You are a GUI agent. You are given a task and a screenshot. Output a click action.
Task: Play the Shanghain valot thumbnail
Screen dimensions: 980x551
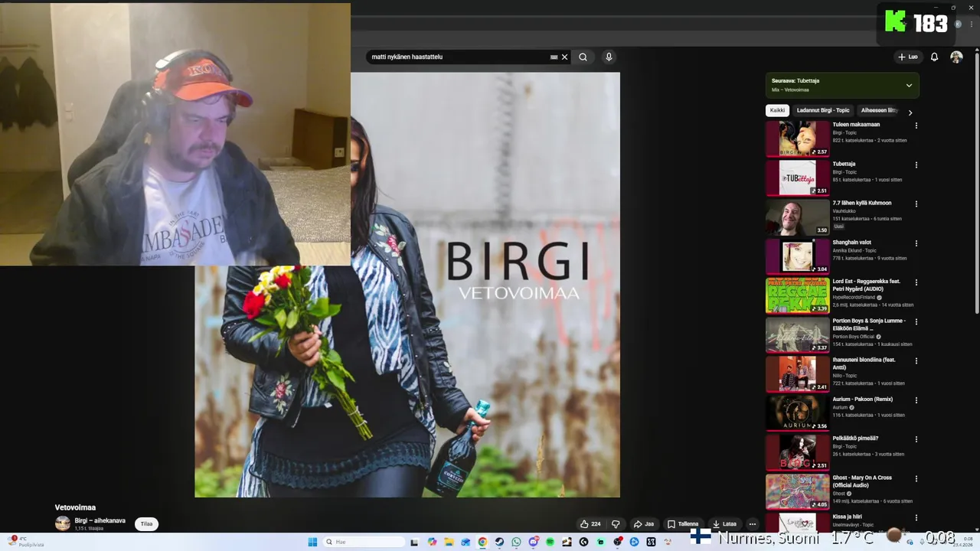(798, 256)
